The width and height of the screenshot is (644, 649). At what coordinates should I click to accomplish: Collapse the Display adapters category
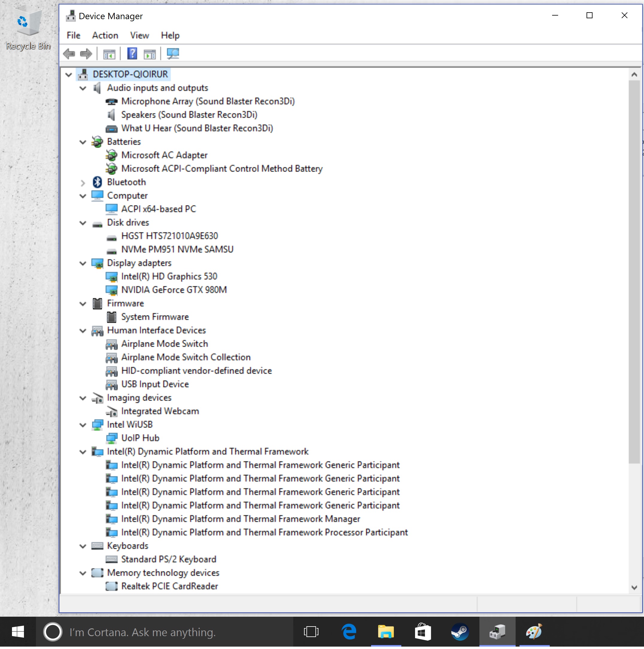coord(83,263)
